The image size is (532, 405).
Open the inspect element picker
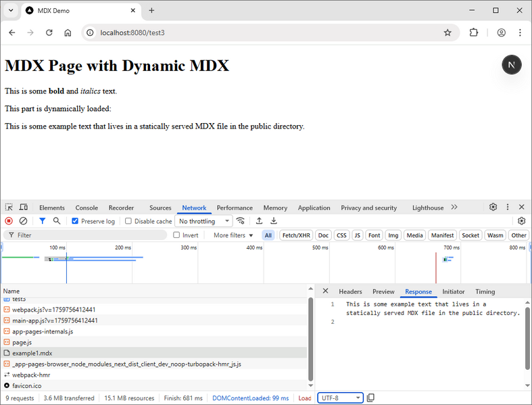pyautogui.click(x=9, y=208)
